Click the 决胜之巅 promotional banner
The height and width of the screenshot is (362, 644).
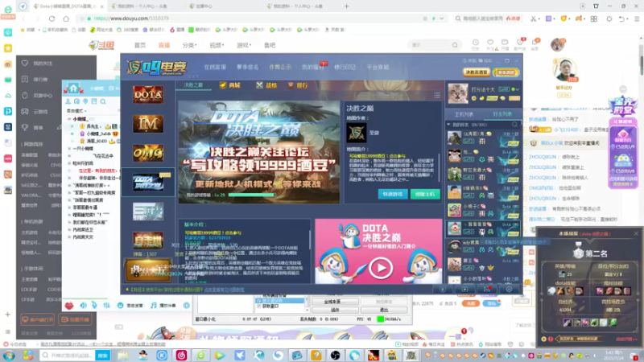tap(258, 152)
